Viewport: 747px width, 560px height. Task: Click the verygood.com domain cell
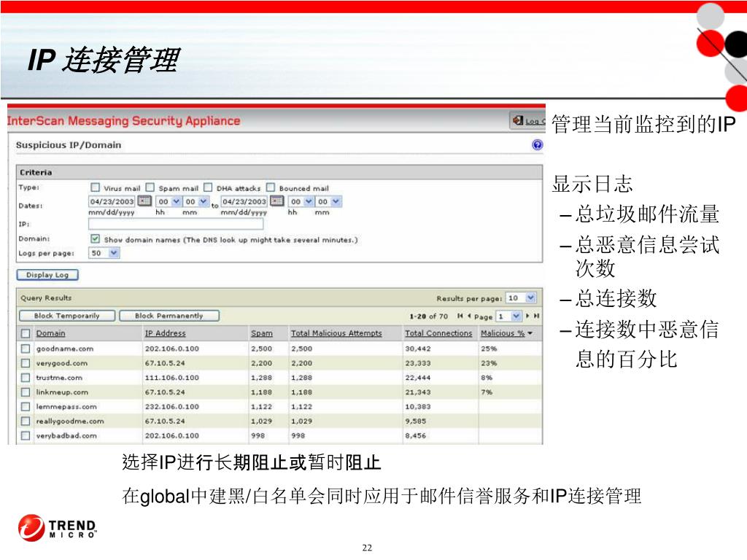tap(62, 363)
